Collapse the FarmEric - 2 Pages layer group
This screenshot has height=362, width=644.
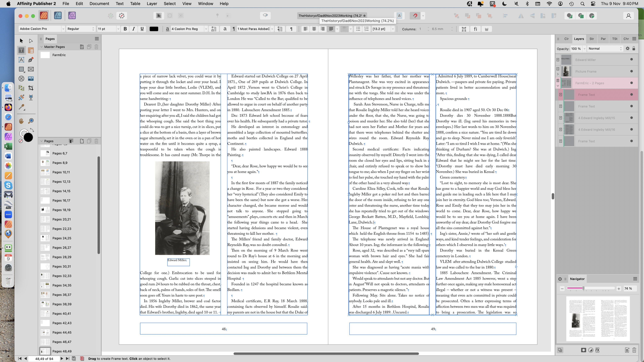[x=558, y=86]
